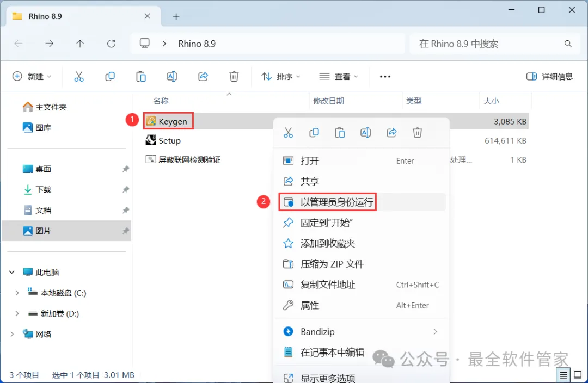Viewport: 588px width, 383px height.
Task: Open 桌面 in the sidebar
Action: 37,169
